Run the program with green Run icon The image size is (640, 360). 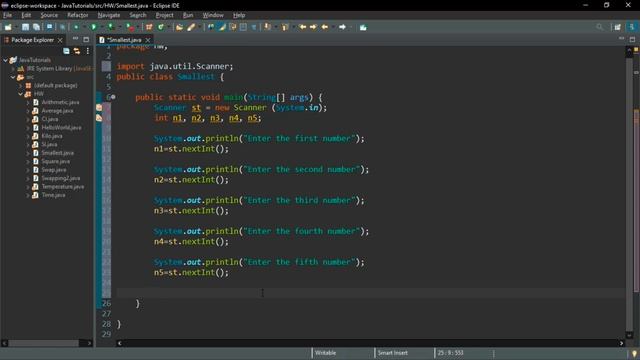click(94, 27)
